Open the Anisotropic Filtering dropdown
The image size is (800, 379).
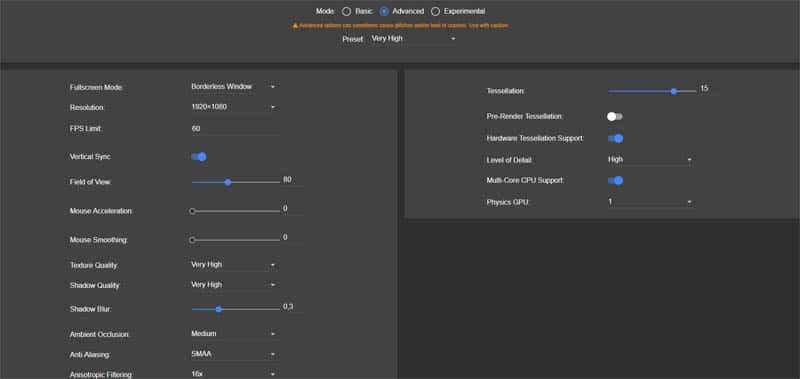(234, 374)
